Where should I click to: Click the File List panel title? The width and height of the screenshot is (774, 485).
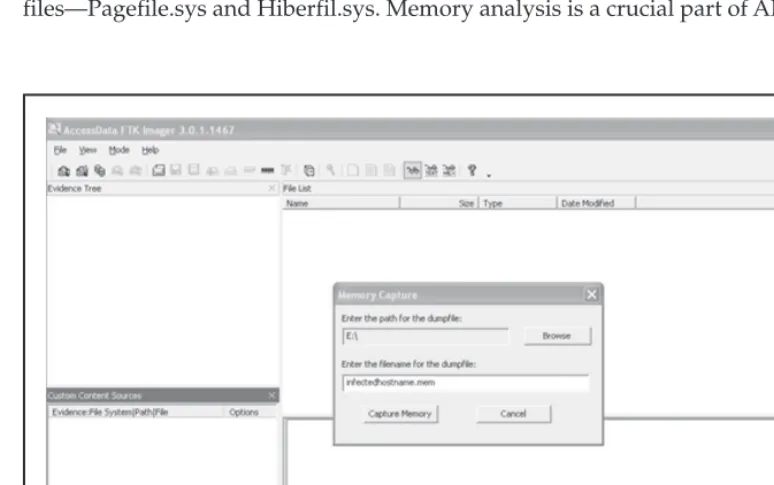pyautogui.click(x=297, y=188)
